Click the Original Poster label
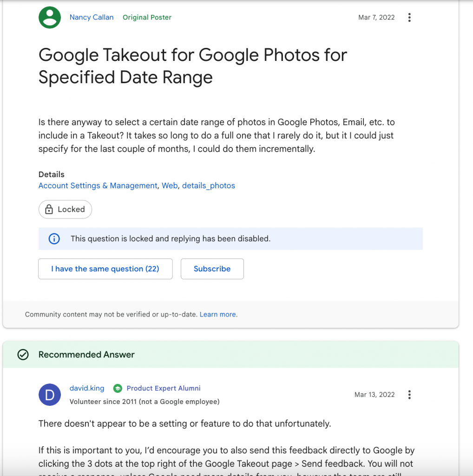 point(147,17)
